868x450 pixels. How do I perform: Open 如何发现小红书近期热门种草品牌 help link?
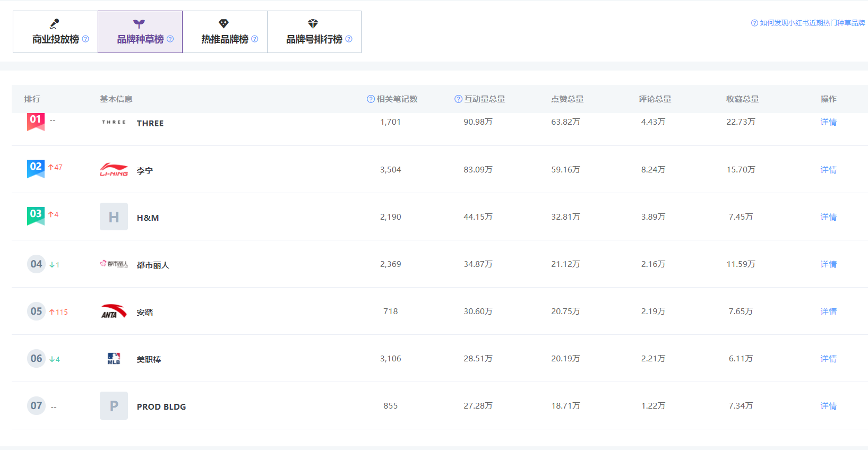808,23
